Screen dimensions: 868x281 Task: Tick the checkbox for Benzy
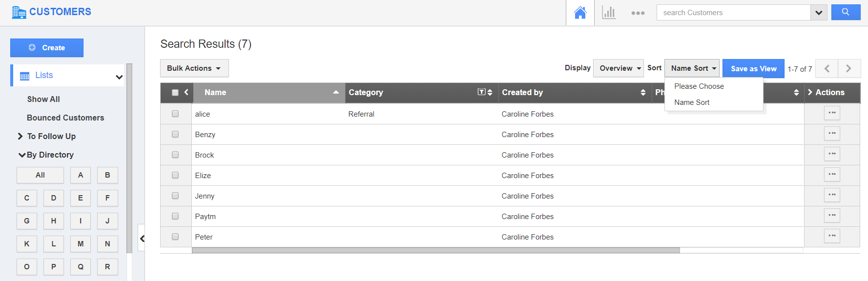click(x=175, y=134)
